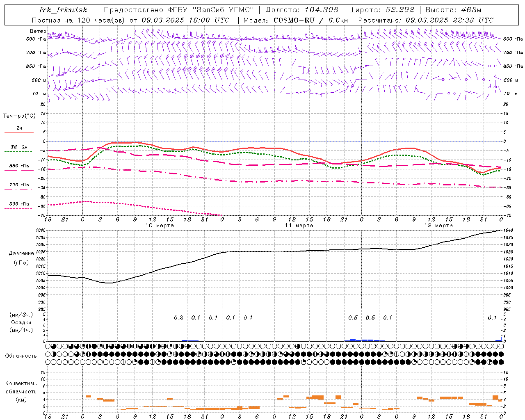Click the first 0.5 precipitation value

tap(353, 317)
